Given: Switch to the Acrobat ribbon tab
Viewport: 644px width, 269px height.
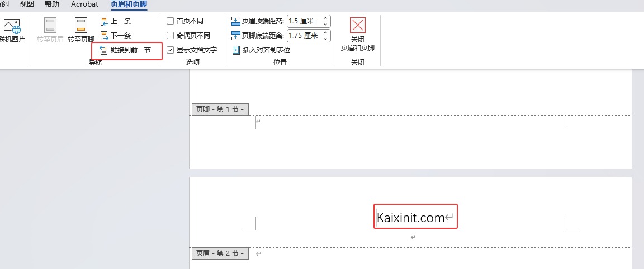Looking at the screenshot, I should tap(84, 4).
